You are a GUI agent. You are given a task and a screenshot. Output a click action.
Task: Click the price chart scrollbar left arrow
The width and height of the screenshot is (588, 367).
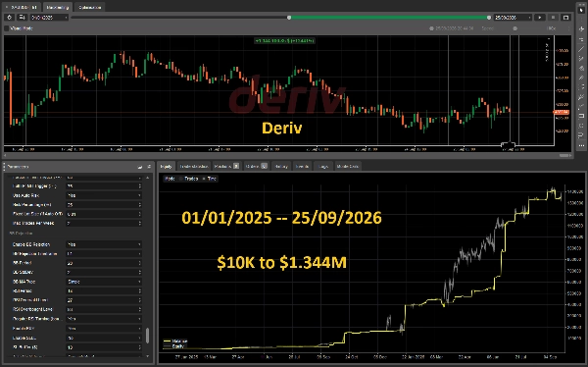click(x=5, y=155)
